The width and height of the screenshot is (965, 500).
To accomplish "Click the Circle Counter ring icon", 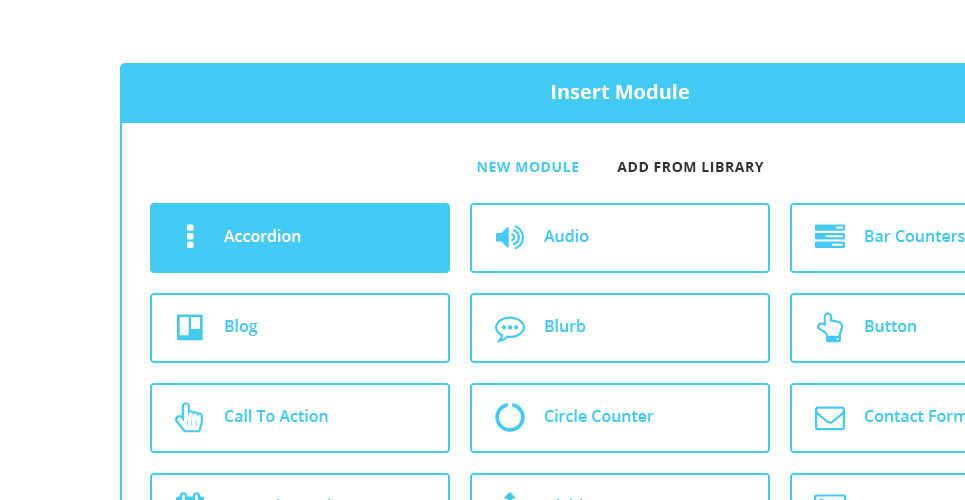I will pyautogui.click(x=510, y=417).
